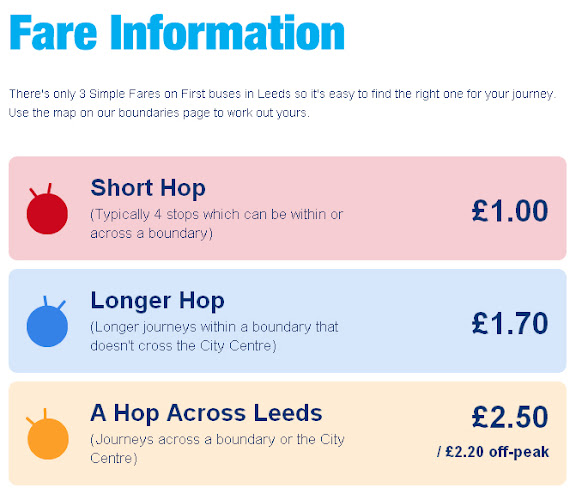Click the Short Hop stops description text
Image resolution: width=576 pixels, height=494 pixels.
pyautogui.click(x=216, y=224)
